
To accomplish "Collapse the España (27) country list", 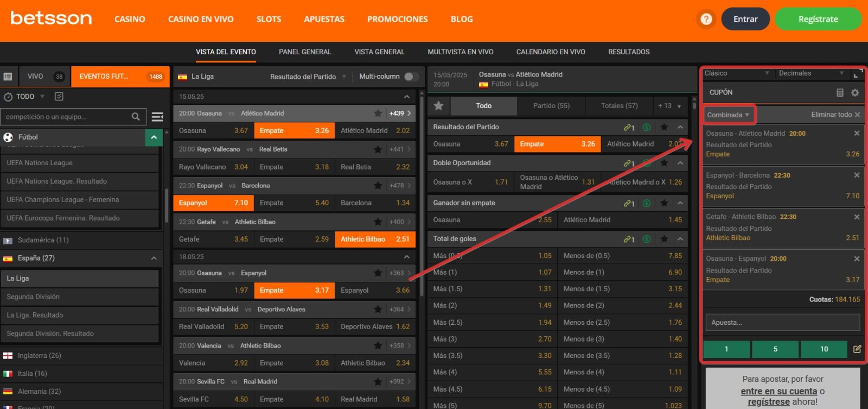I will coord(154,259).
